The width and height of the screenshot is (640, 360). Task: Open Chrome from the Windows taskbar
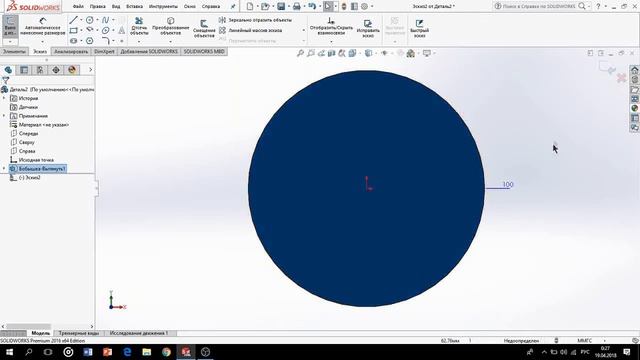[x=166, y=352]
